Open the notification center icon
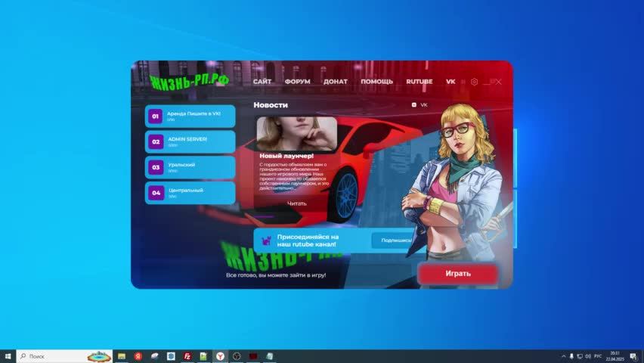644x363 pixels. [x=633, y=356]
